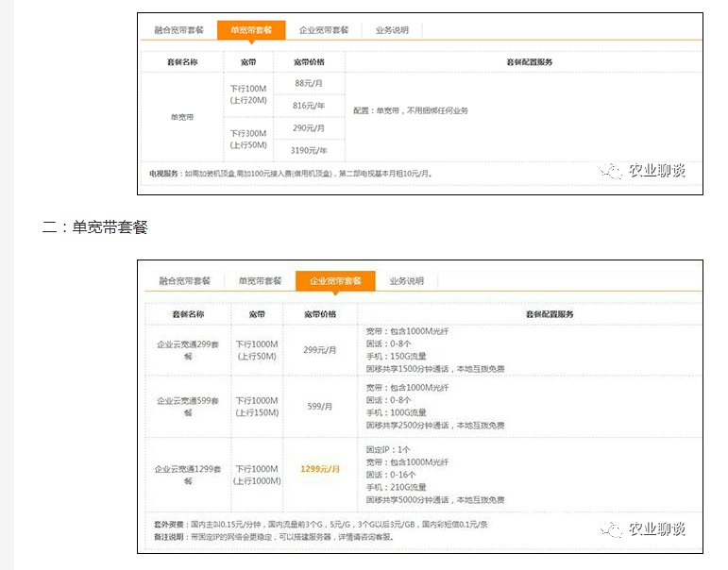The height and width of the screenshot is (570, 728).
Task: Click the line 固定IP：1个
Action: tap(388, 449)
